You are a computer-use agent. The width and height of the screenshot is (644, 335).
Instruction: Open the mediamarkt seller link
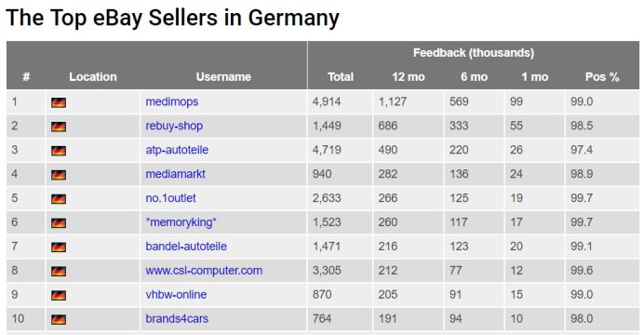(x=175, y=174)
